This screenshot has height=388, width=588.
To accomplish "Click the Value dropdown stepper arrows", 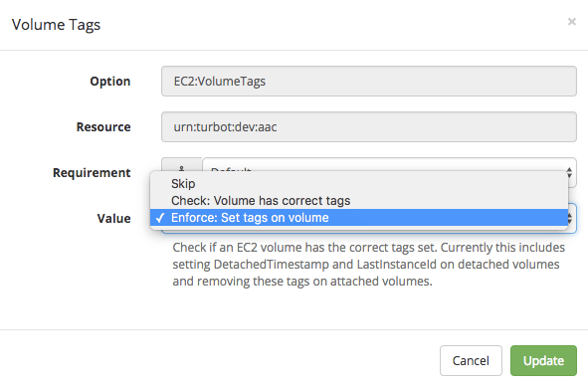I will pyautogui.click(x=571, y=218).
